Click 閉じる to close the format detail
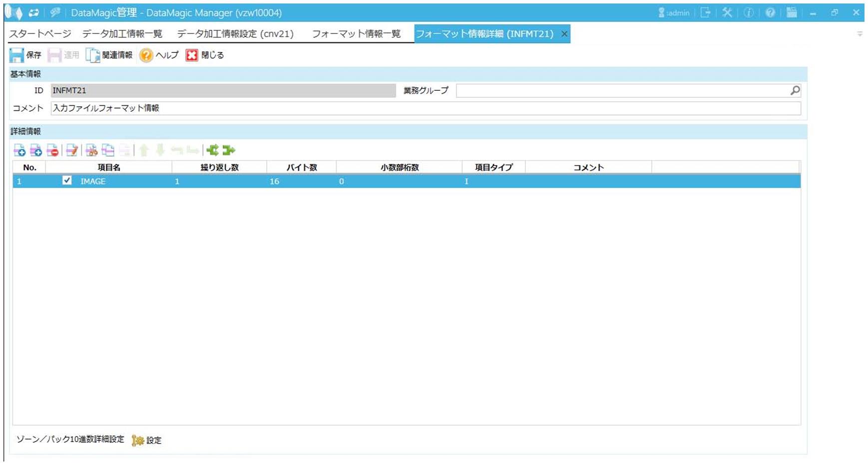This screenshot has height=465, width=868. click(205, 55)
